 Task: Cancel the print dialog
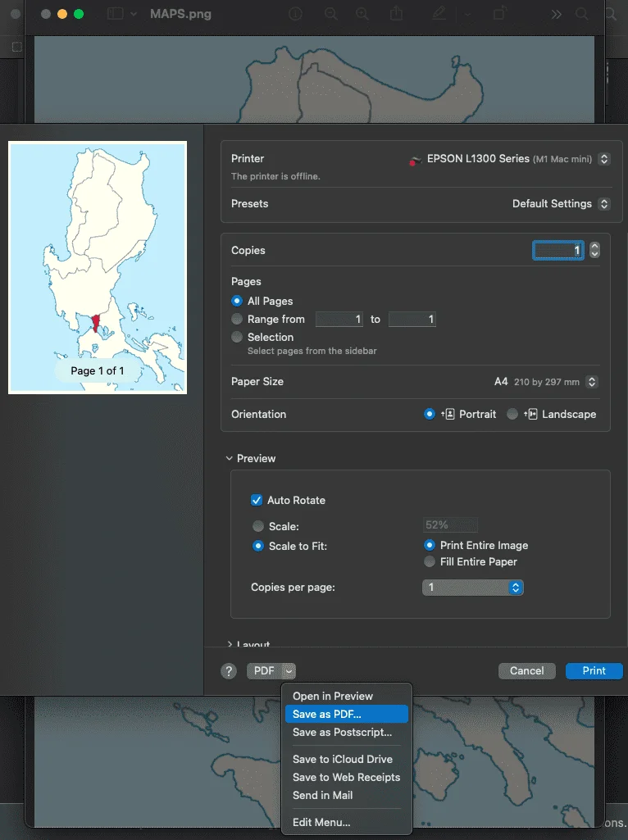[x=526, y=671]
